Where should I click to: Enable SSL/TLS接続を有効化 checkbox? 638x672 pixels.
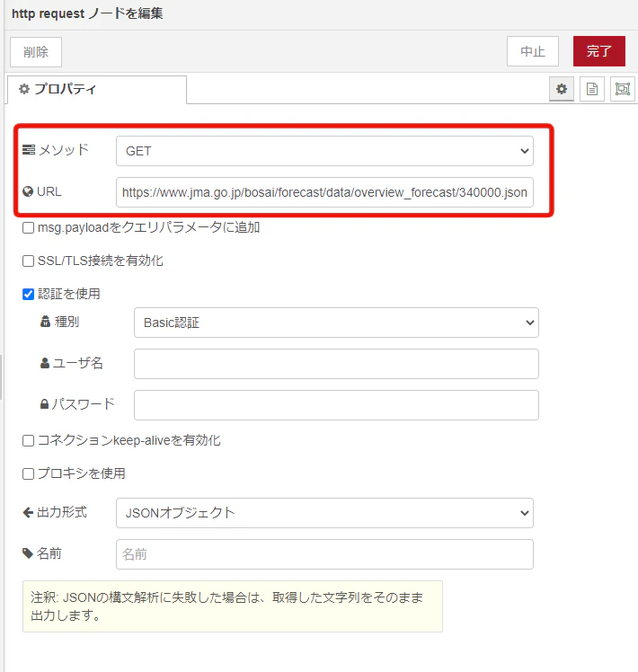(28, 261)
